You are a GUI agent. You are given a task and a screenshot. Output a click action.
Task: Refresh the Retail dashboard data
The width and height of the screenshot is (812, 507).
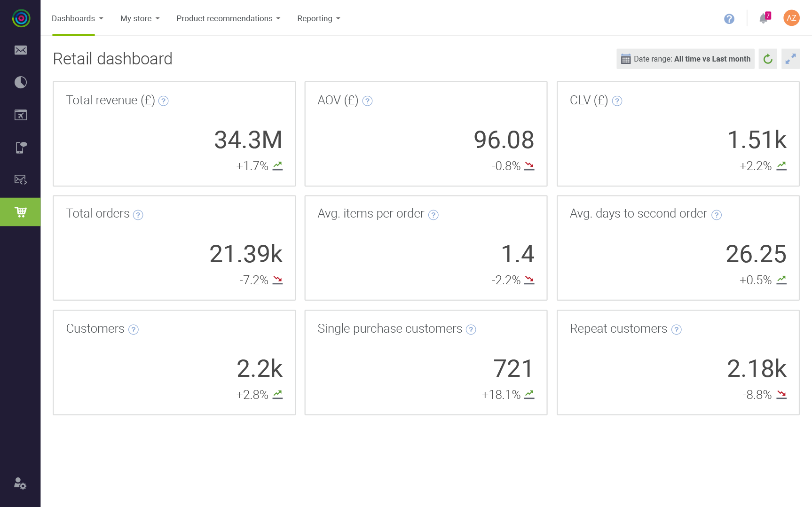pyautogui.click(x=768, y=59)
